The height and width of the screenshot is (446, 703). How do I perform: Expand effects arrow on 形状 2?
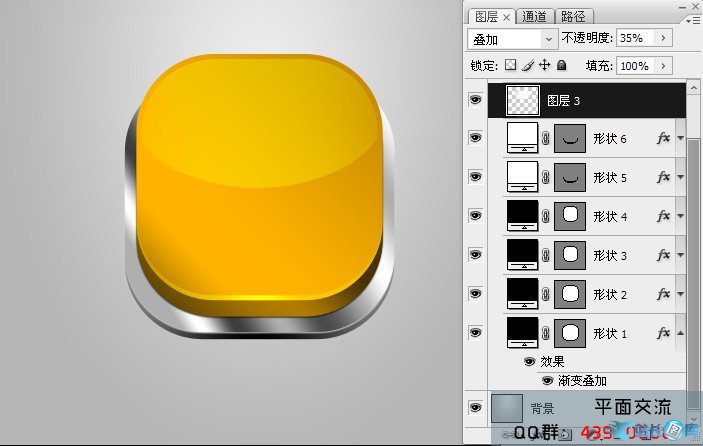(x=681, y=294)
